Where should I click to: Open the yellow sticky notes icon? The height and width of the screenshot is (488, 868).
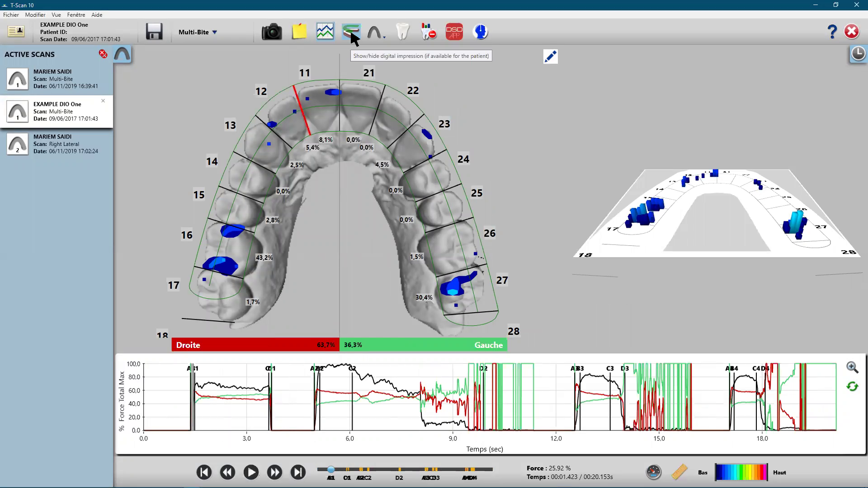tap(299, 32)
